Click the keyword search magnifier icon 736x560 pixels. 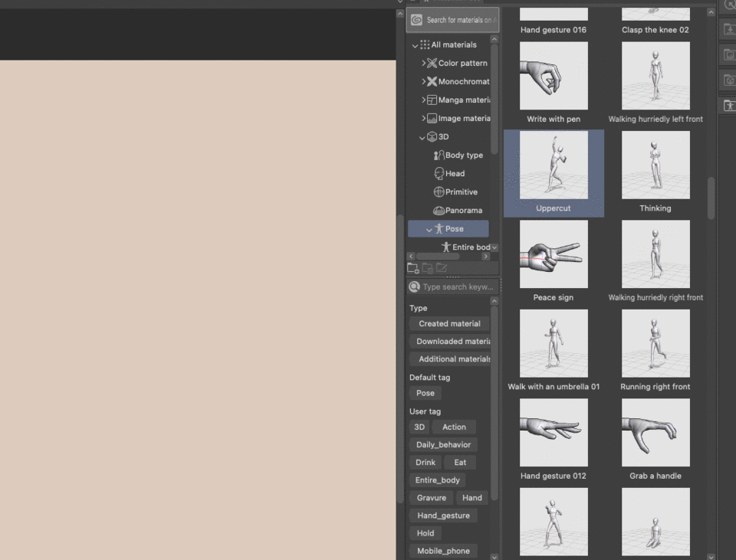point(414,287)
